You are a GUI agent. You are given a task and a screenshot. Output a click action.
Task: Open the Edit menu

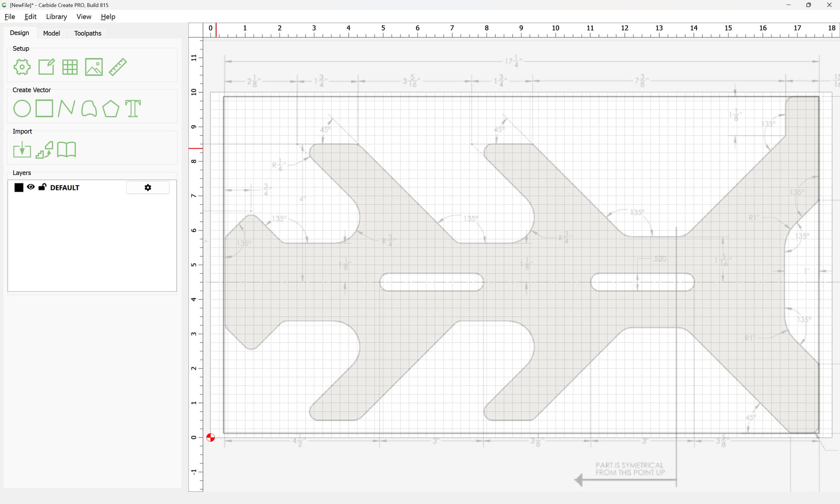[31, 17]
